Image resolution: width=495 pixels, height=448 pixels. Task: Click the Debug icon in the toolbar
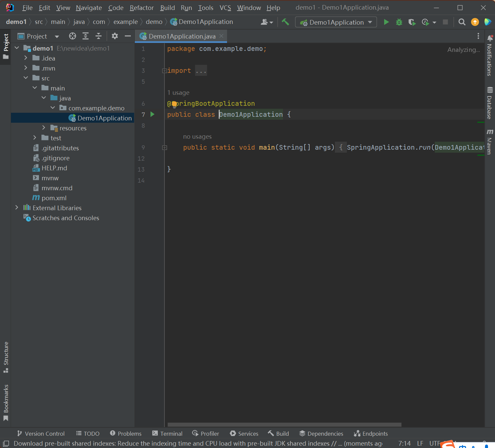pyautogui.click(x=399, y=22)
